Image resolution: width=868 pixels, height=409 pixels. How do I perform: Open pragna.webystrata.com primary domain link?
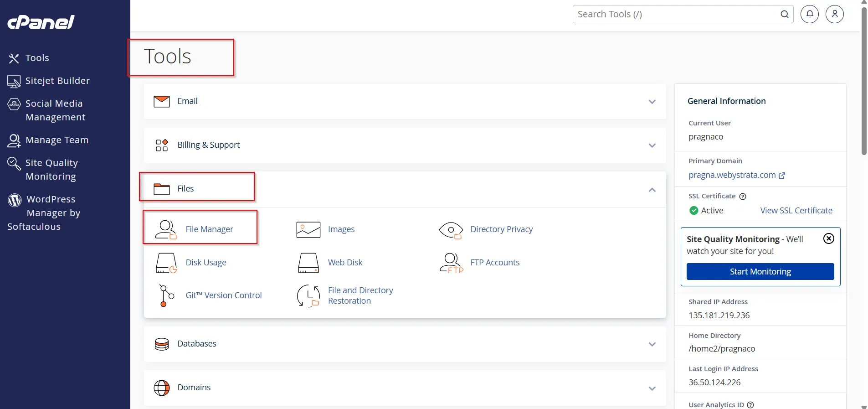(x=732, y=175)
